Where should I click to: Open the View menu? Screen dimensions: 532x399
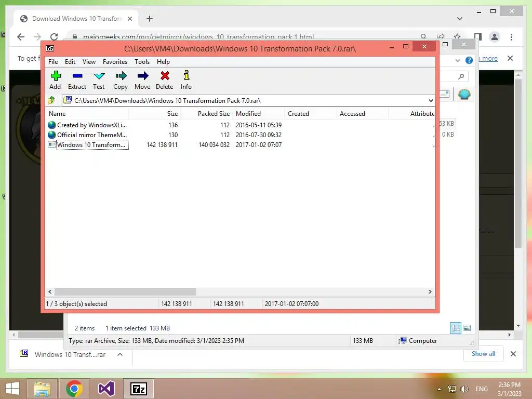89,62
